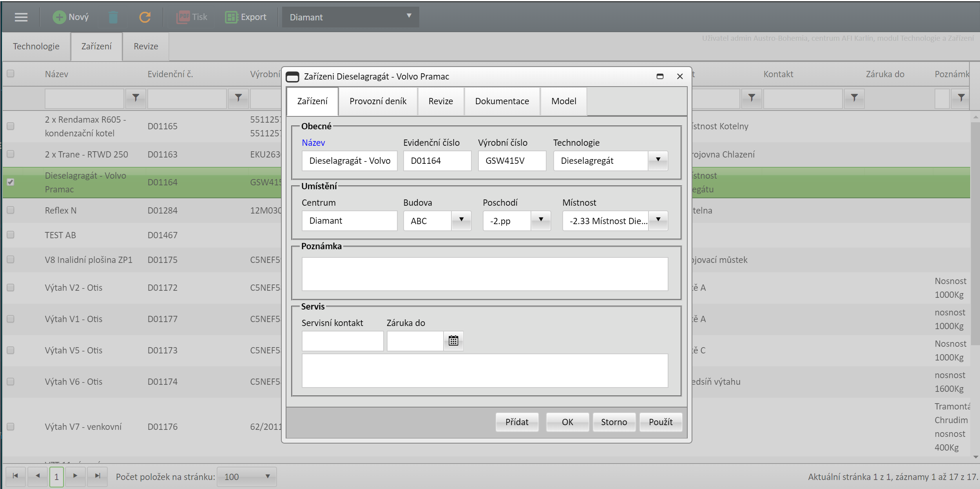The height and width of the screenshot is (489, 980).
Task: Click the OK button
Action: [567, 422]
